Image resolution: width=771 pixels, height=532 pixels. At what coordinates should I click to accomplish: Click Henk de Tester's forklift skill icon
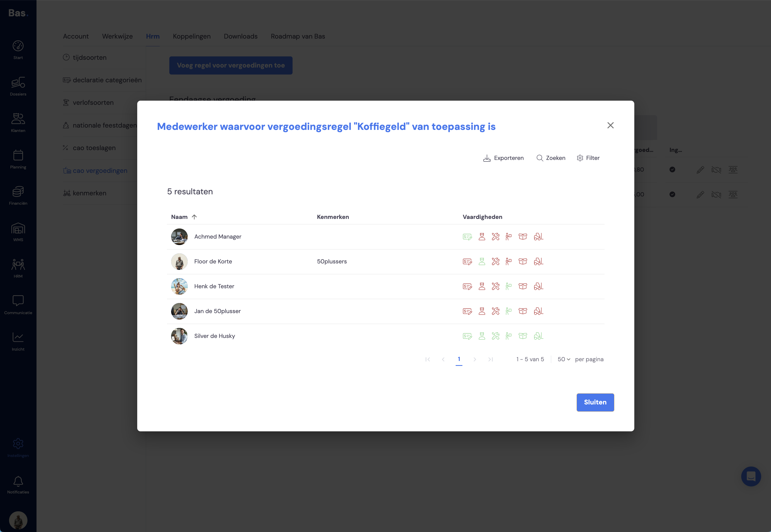[x=538, y=286]
